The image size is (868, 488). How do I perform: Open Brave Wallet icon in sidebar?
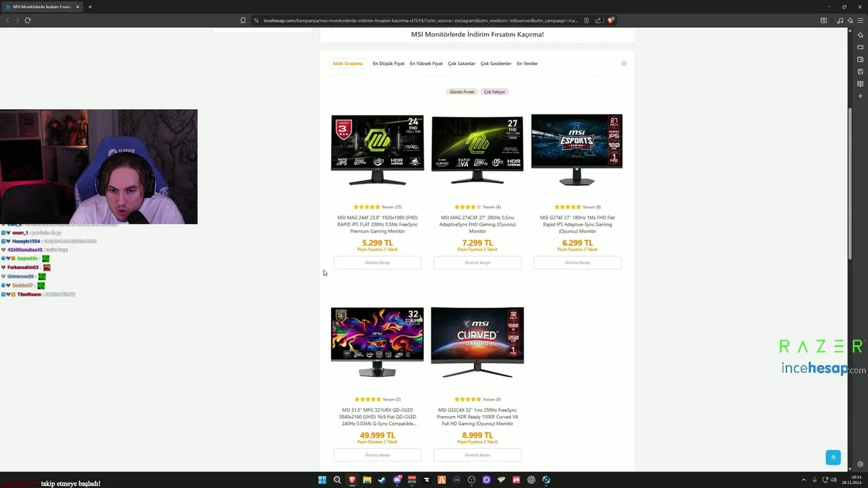pos(860,59)
